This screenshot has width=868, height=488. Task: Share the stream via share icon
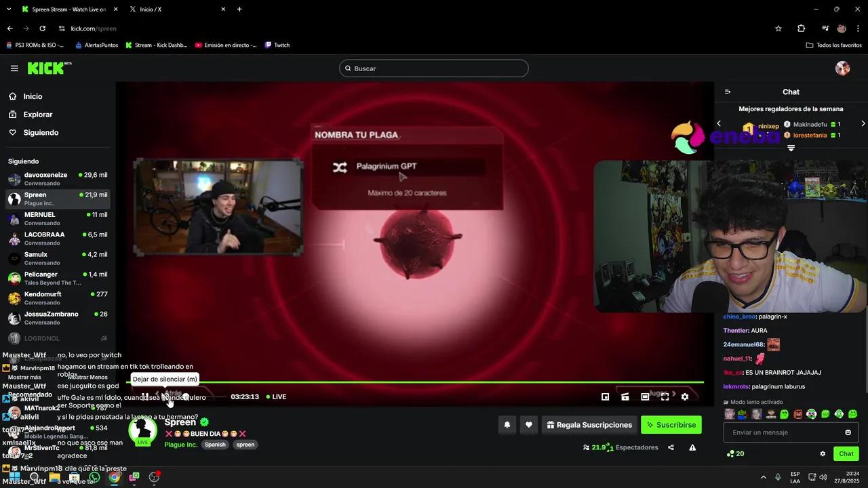[x=671, y=447]
